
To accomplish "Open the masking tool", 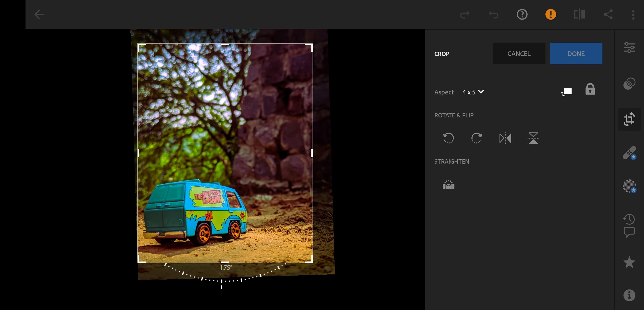I will coord(629,186).
